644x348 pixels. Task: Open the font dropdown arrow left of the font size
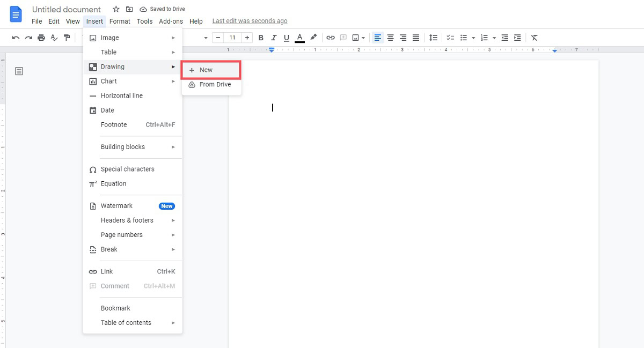point(206,38)
